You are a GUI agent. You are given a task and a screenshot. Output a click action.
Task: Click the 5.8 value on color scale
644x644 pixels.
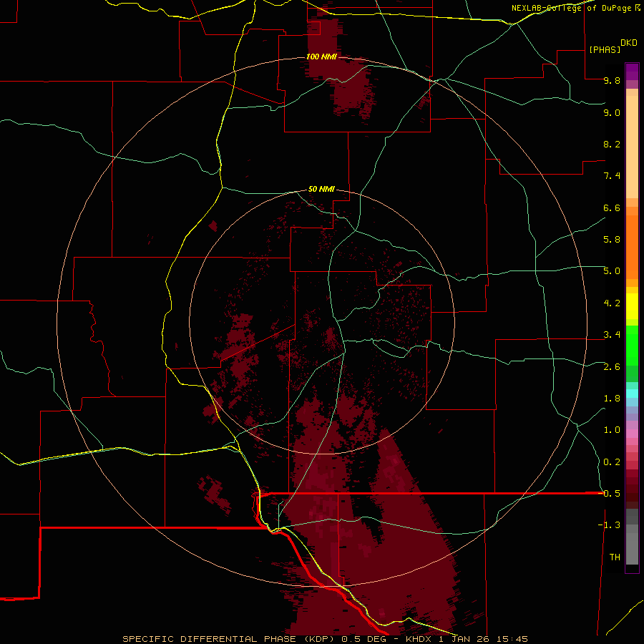pyautogui.click(x=612, y=240)
